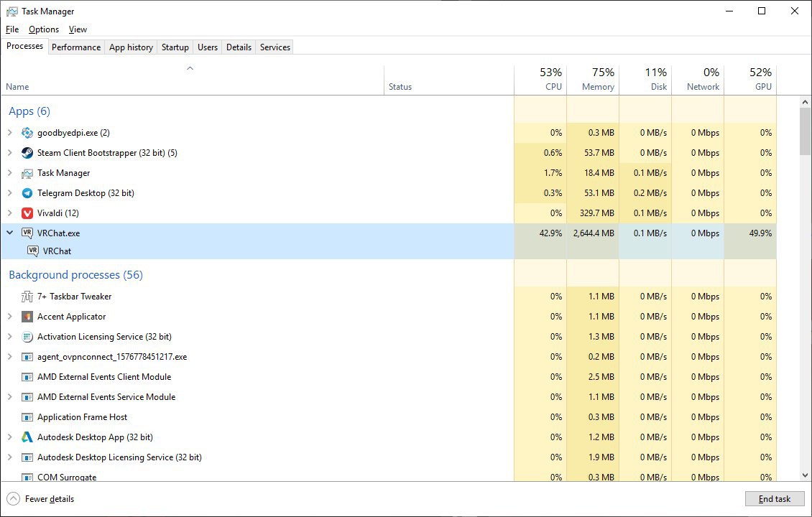
Task: Expand the Telegram Desktop process row
Action: 10,193
